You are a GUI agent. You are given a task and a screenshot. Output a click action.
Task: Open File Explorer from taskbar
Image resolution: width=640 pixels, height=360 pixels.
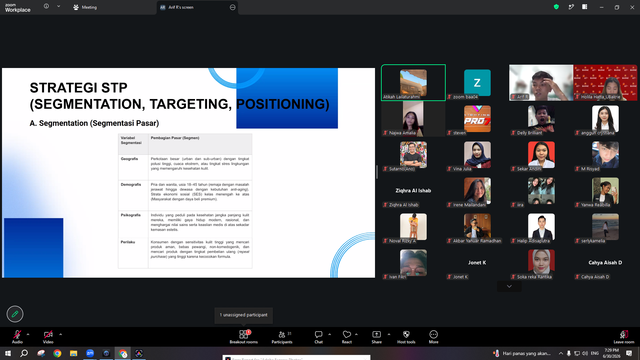pos(73,353)
